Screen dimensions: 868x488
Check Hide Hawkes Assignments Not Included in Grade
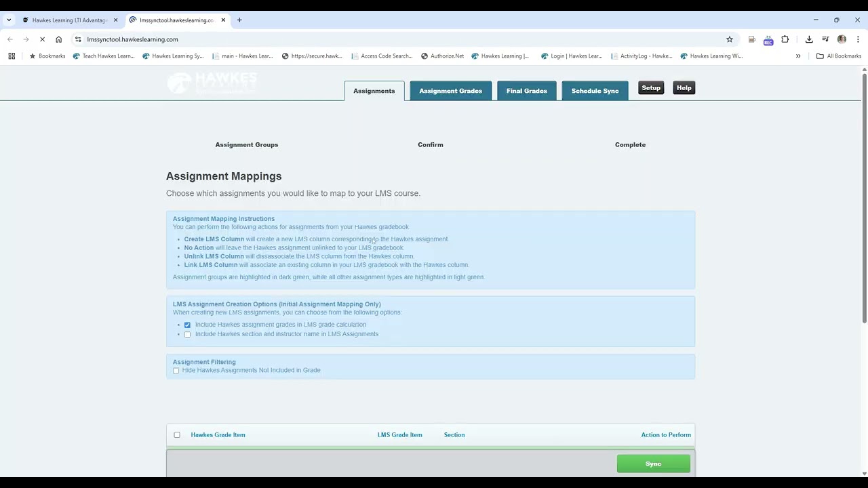[176, 371]
